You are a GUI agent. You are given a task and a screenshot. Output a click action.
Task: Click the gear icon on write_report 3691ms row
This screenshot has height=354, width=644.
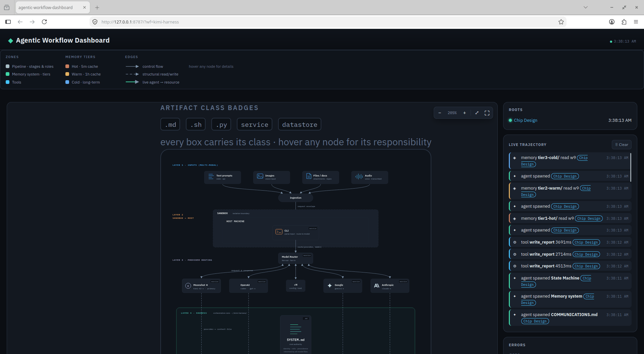tap(515, 243)
